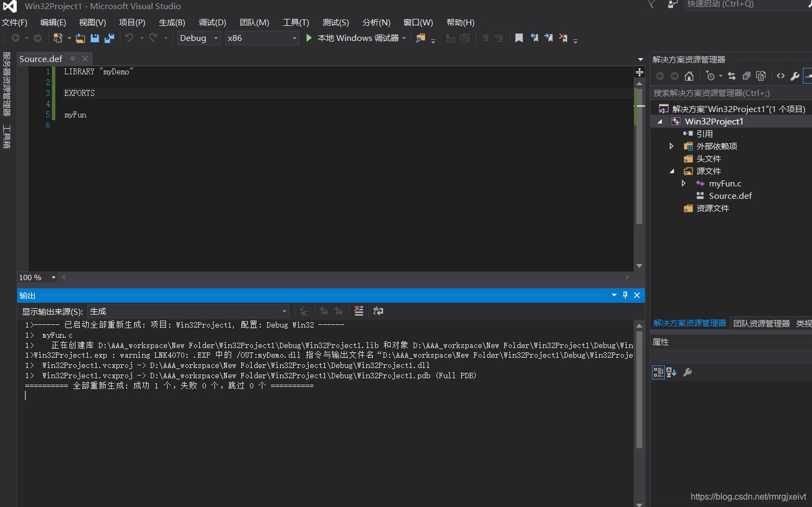
Task: Open the x86 platform dropdown
Action: pyautogui.click(x=262, y=38)
